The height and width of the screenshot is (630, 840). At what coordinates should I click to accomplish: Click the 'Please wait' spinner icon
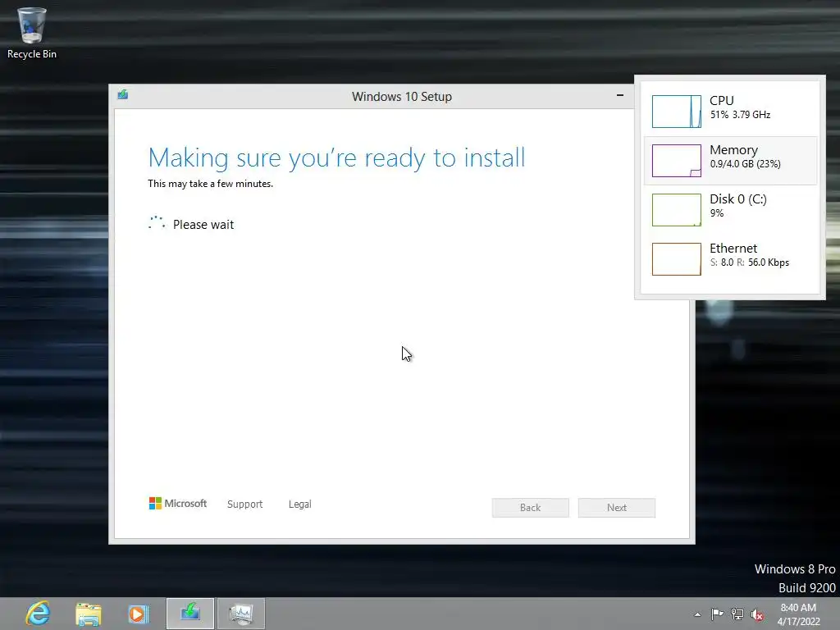157,223
